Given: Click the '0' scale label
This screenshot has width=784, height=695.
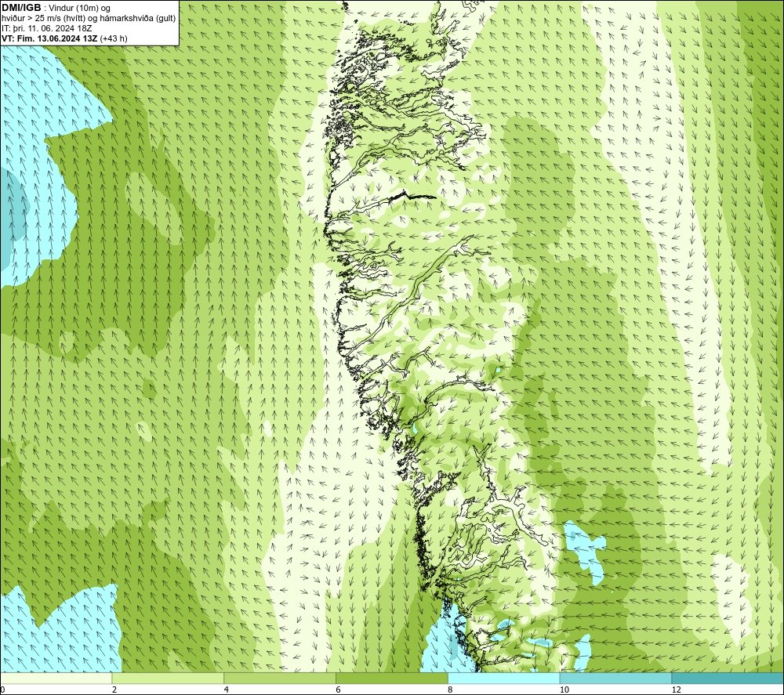Looking at the screenshot, I should pyautogui.click(x=2, y=690).
